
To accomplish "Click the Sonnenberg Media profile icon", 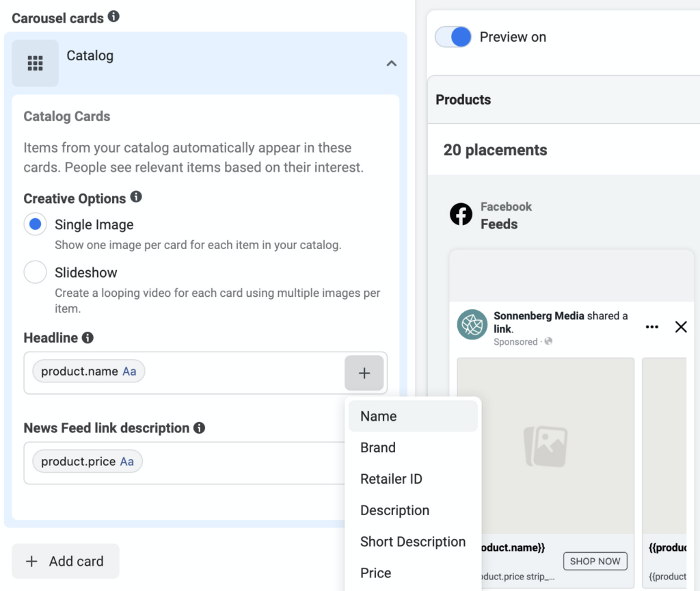I will coord(472,326).
